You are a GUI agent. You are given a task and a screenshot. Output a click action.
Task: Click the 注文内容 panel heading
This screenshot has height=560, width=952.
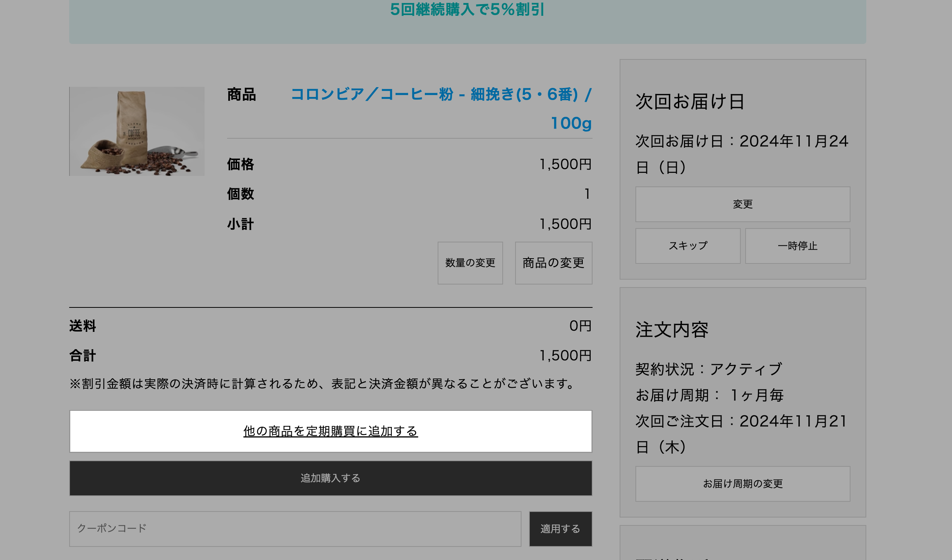(672, 330)
